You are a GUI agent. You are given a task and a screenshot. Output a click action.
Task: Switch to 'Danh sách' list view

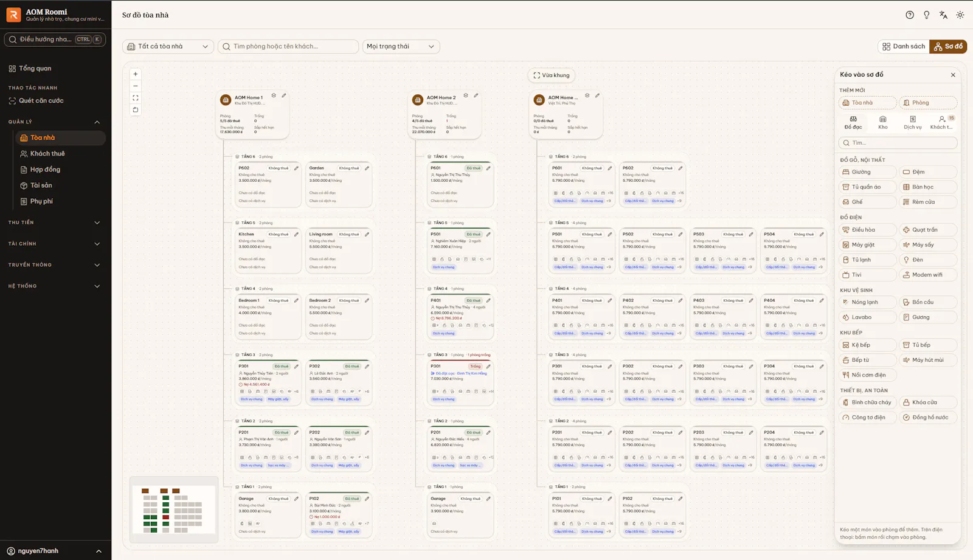[x=904, y=46]
